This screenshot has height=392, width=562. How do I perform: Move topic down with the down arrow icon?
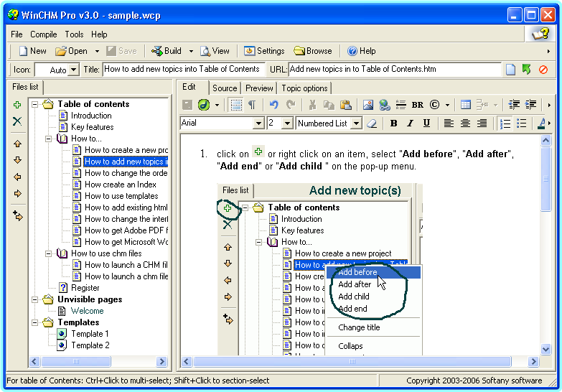17,160
